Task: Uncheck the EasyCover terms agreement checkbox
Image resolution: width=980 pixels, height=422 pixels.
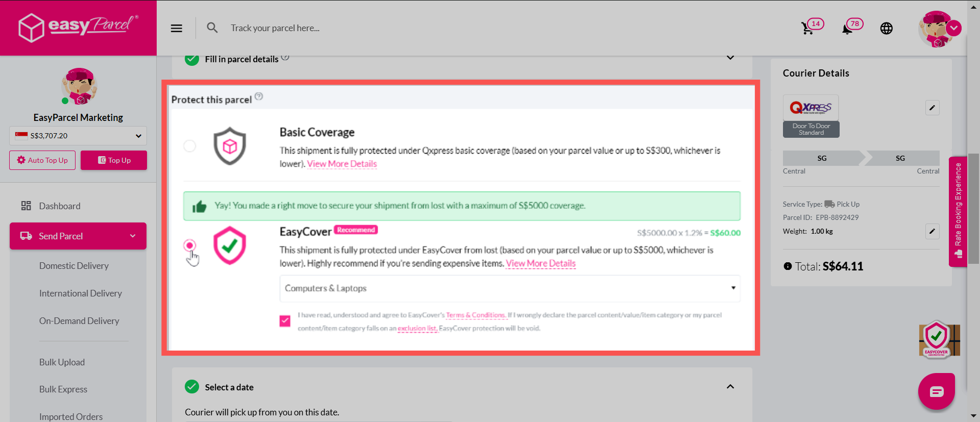Action: [x=285, y=321]
